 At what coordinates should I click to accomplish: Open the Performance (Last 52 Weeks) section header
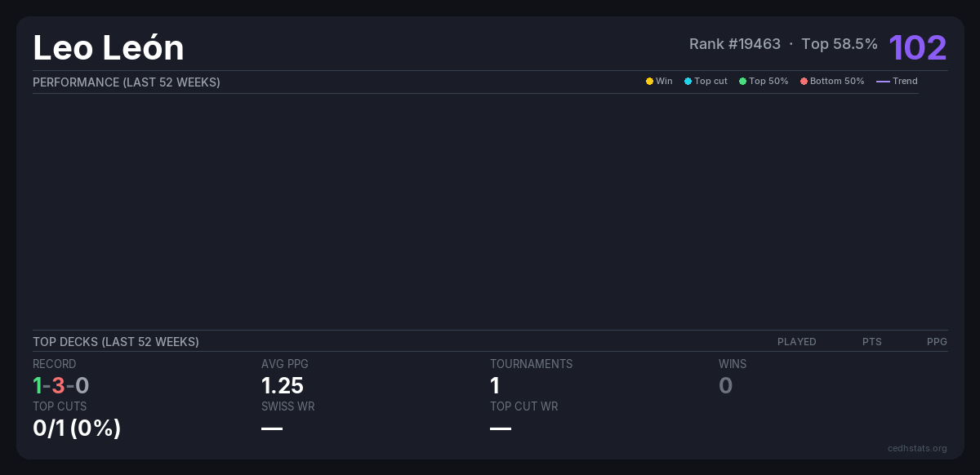point(127,82)
